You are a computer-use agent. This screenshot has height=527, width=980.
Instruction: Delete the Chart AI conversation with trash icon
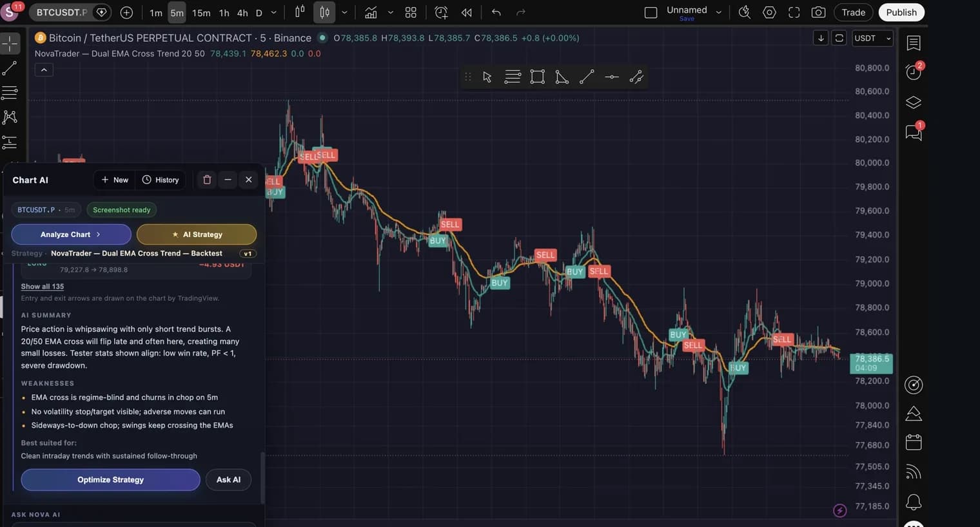tap(207, 180)
